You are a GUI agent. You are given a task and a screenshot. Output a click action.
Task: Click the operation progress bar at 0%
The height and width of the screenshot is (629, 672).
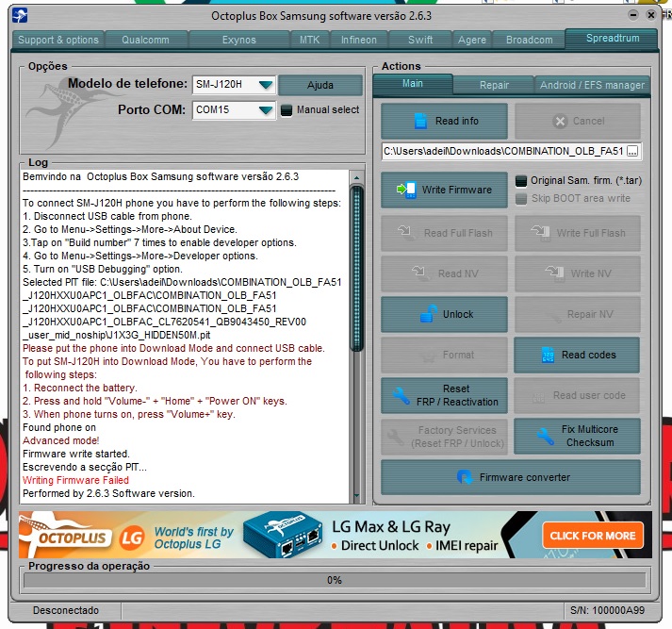click(x=335, y=580)
